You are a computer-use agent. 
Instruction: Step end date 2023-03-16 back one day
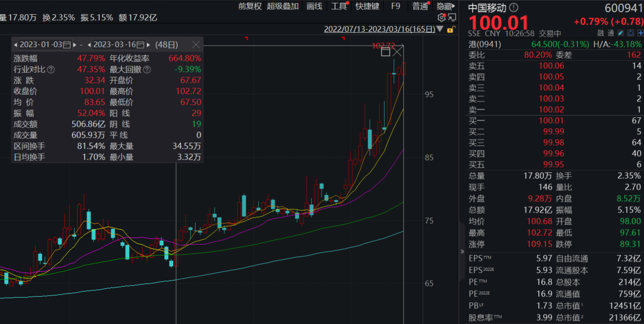click(x=89, y=44)
